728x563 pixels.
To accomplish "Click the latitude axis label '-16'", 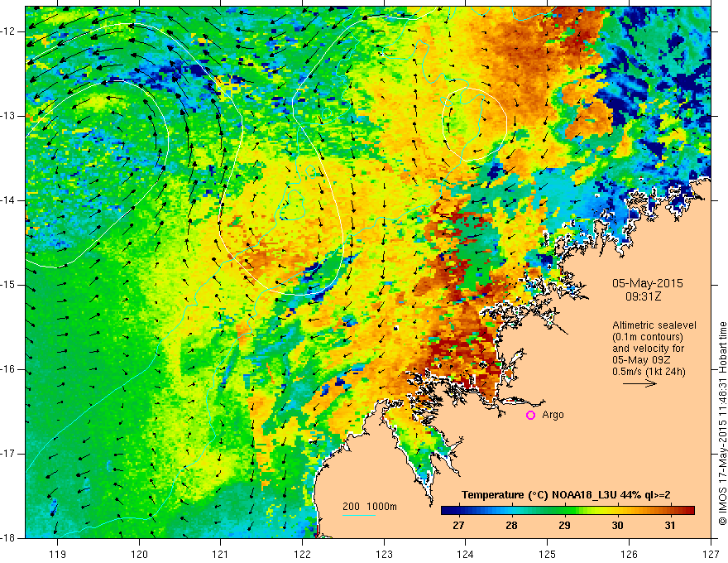I will (x=8, y=369).
